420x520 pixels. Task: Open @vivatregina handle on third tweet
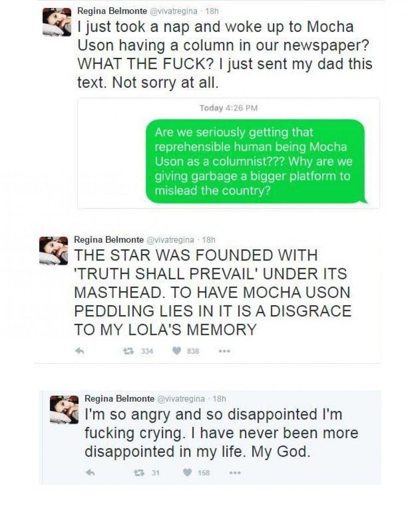181,398
